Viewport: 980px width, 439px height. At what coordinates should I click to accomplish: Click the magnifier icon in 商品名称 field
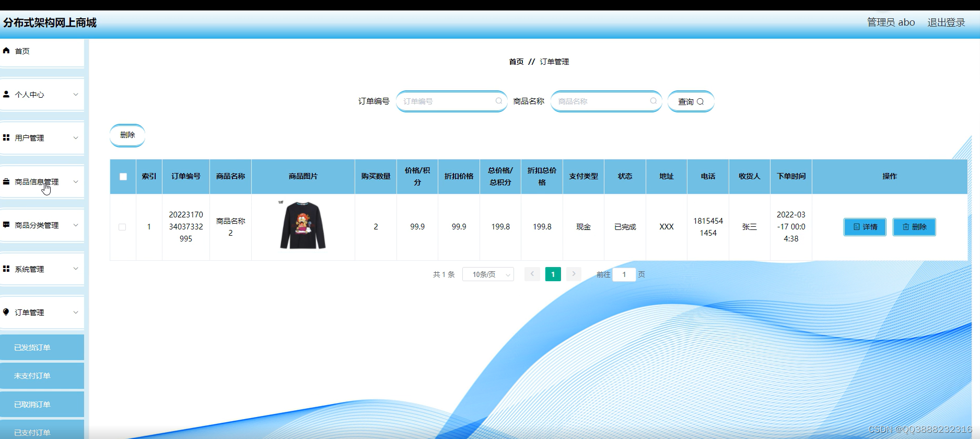click(654, 101)
